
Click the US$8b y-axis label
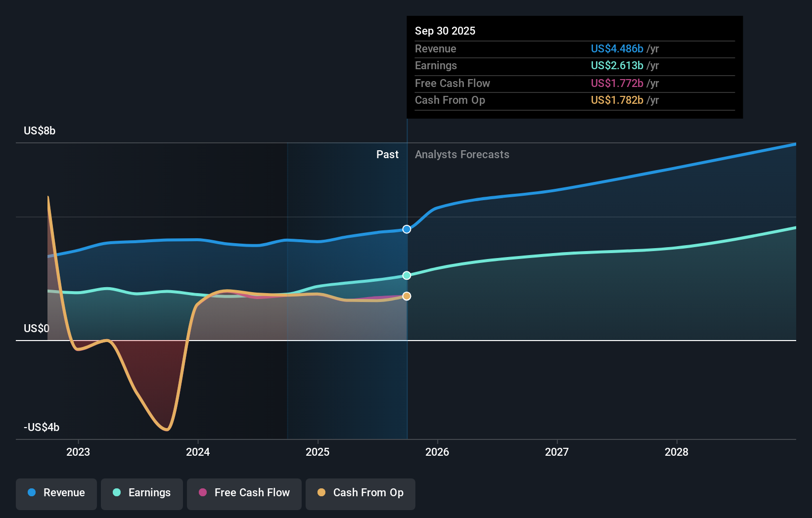40,131
